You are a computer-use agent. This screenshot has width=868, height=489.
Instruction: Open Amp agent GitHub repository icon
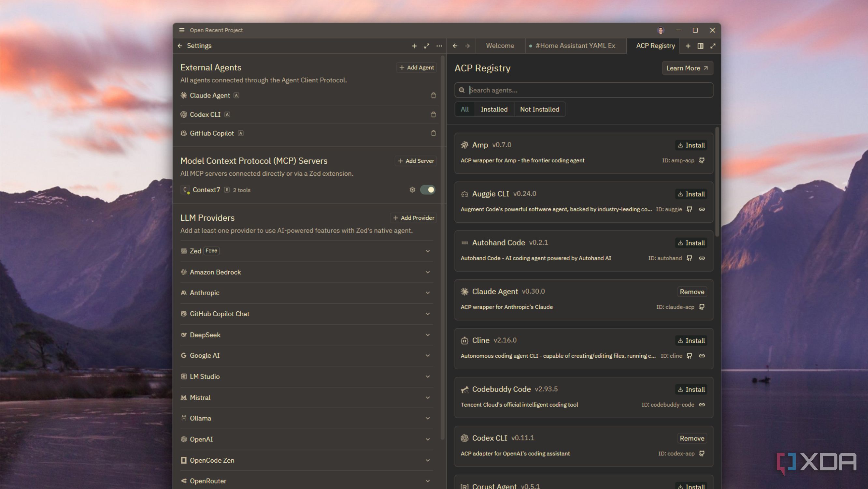[702, 160]
